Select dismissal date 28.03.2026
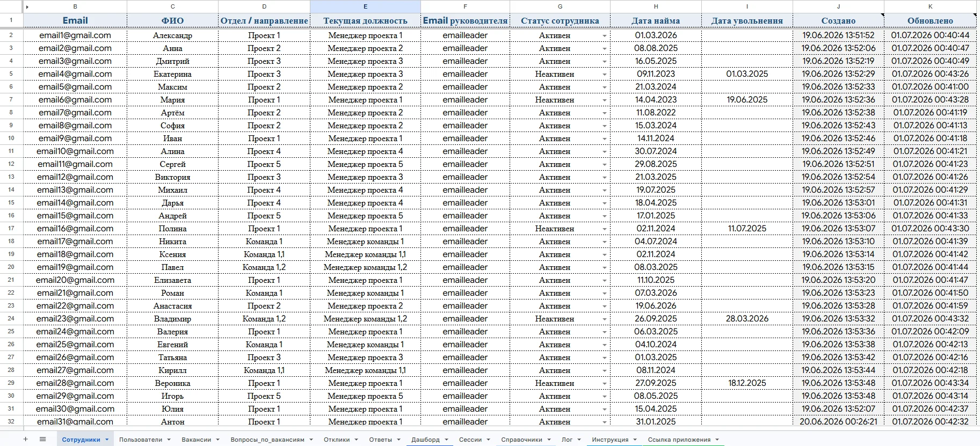980x446 pixels. [747, 319]
